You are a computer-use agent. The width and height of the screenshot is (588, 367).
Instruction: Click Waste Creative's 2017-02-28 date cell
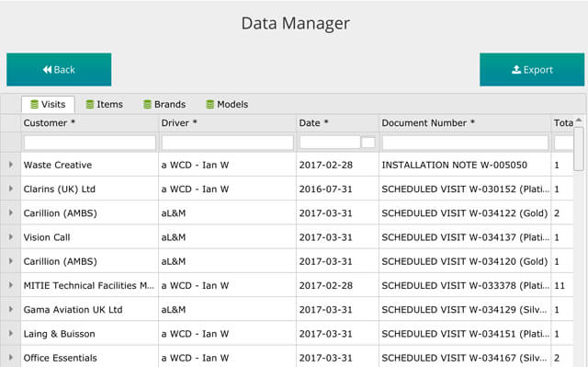point(337,165)
